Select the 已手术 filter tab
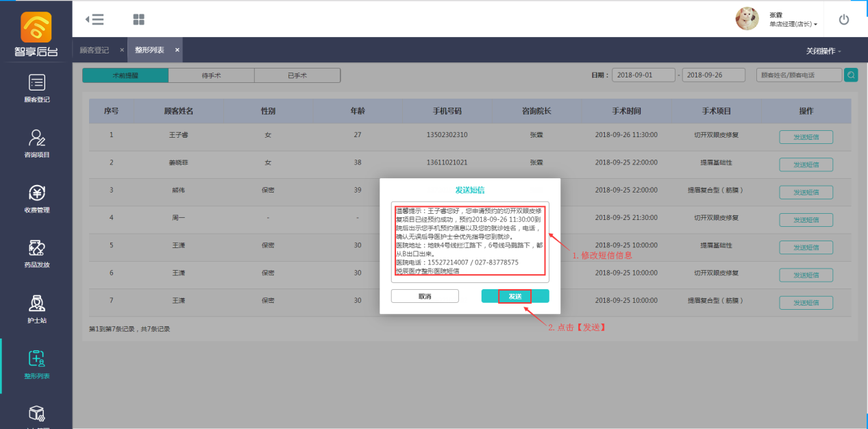The width and height of the screenshot is (868, 429). (x=297, y=75)
